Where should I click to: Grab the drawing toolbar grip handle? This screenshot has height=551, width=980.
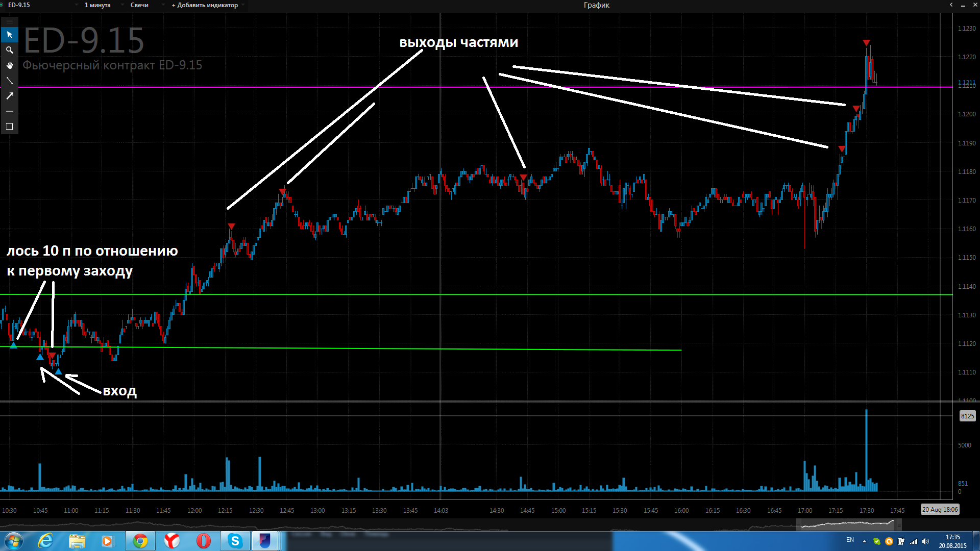coord(9,21)
